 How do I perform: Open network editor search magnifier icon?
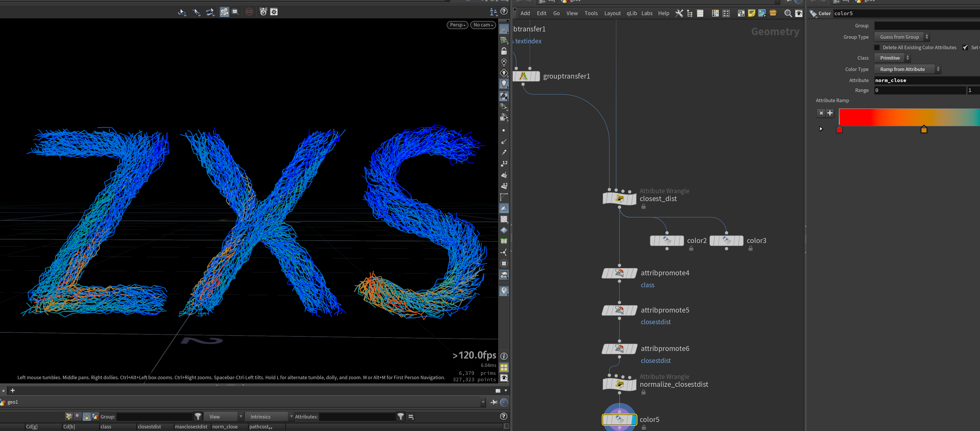click(x=788, y=13)
